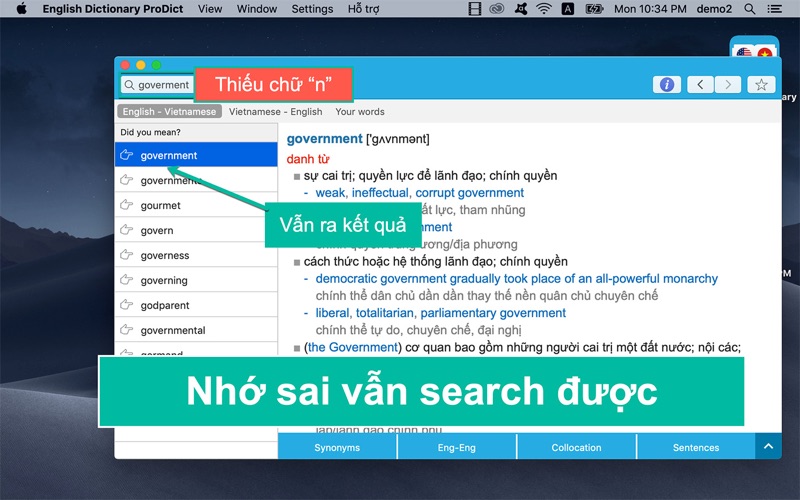Select the 'governmental' suggestion

pyautogui.click(x=196, y=330)
